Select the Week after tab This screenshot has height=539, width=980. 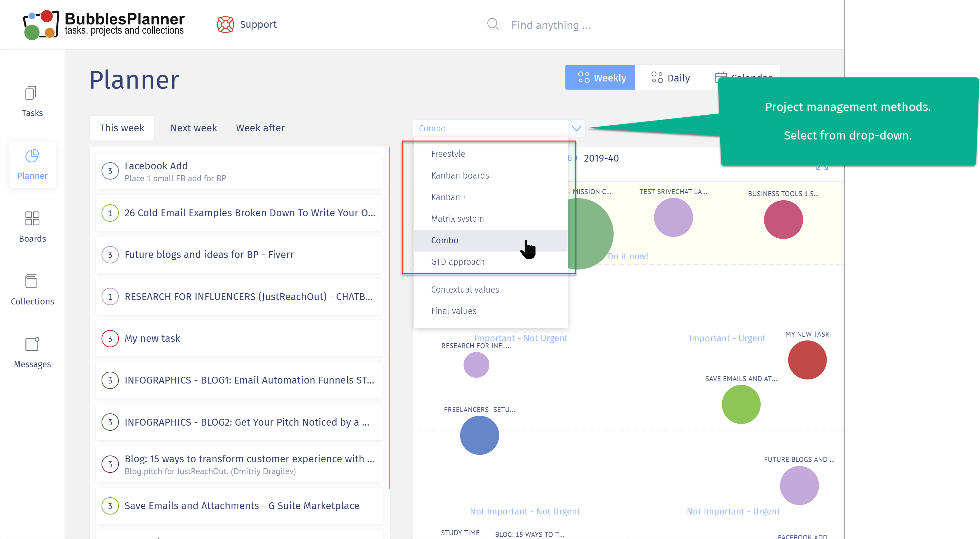click(260, 128)
